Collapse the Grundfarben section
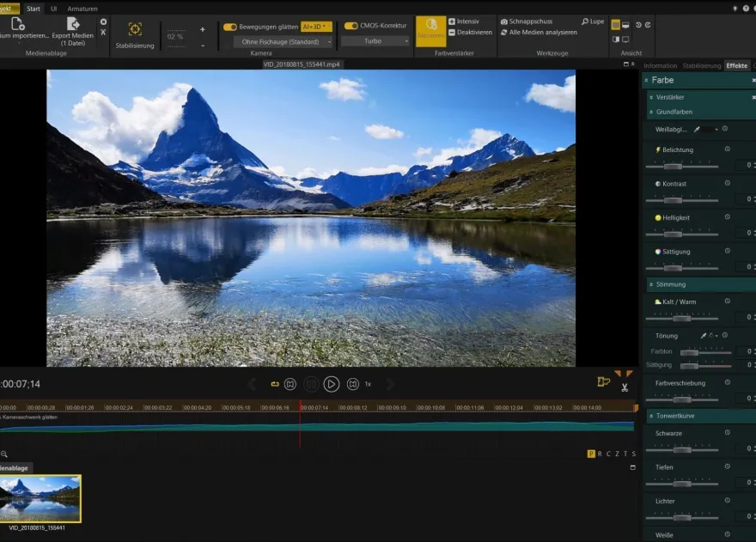The image size is (756, 542). [651, 112]
